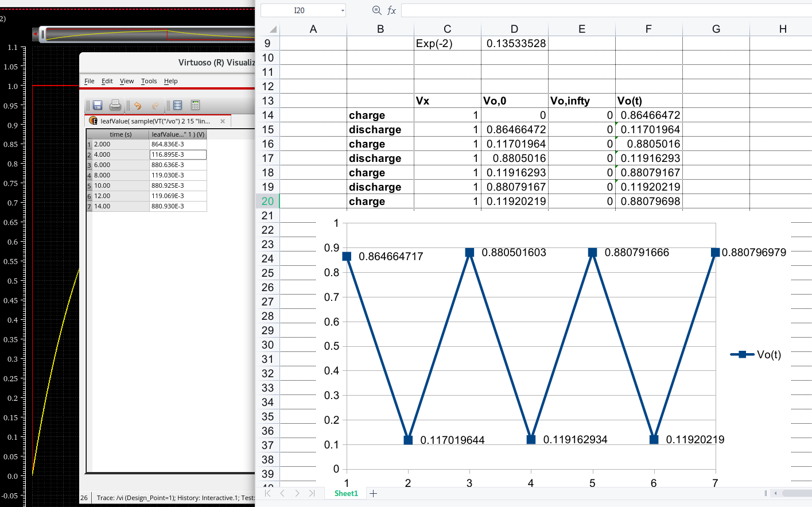Click the Name Box showing I20
Viewport: 812px width, 507px height.
tap(300, 10)
